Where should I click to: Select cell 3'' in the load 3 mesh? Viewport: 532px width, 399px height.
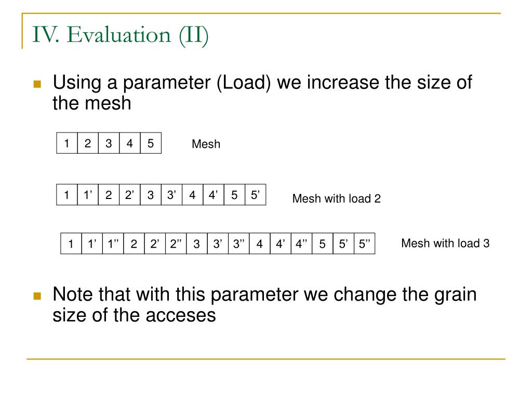[239, 244]
